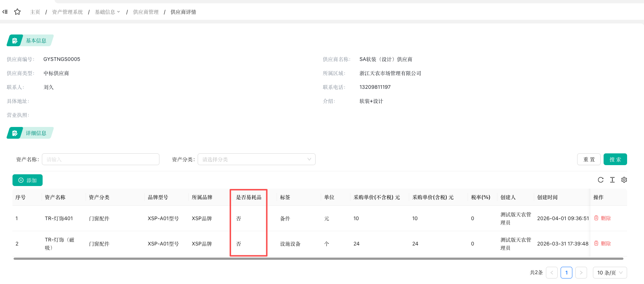Click the 单位 column header
Image resolution: width=644 pixels, height=284 pixels.
pos(329,197)
